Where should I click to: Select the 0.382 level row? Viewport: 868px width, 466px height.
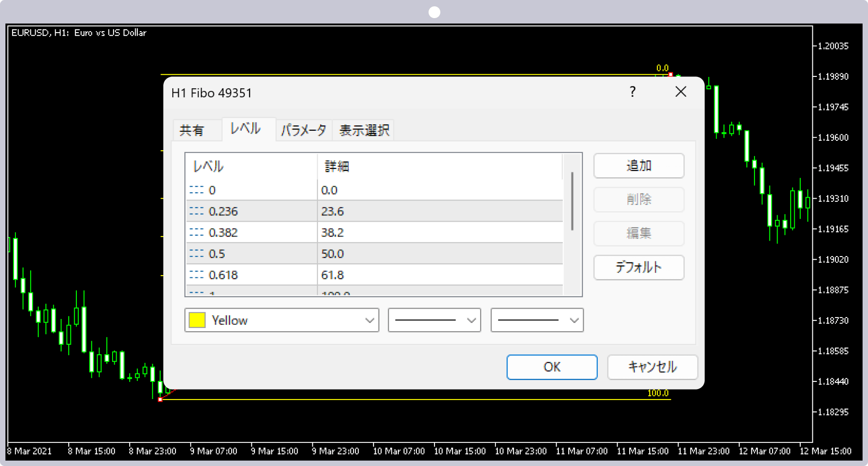[374, 233]
